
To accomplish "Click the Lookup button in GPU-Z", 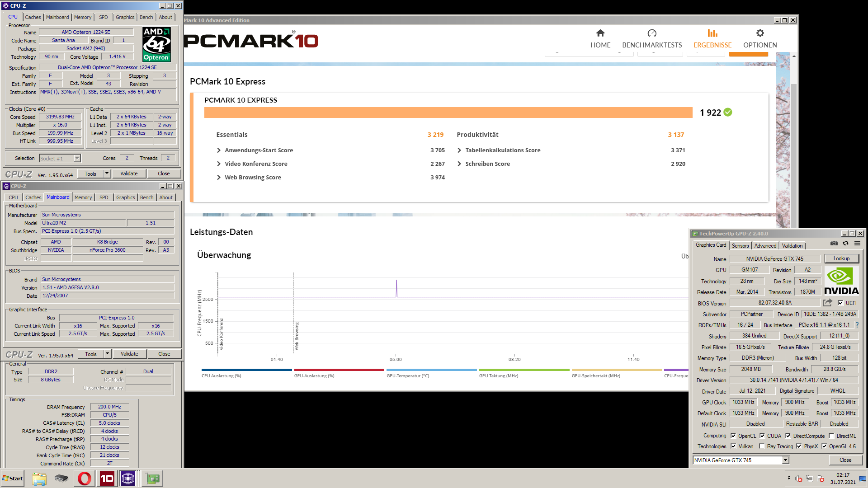I will [x=841, y=258].
